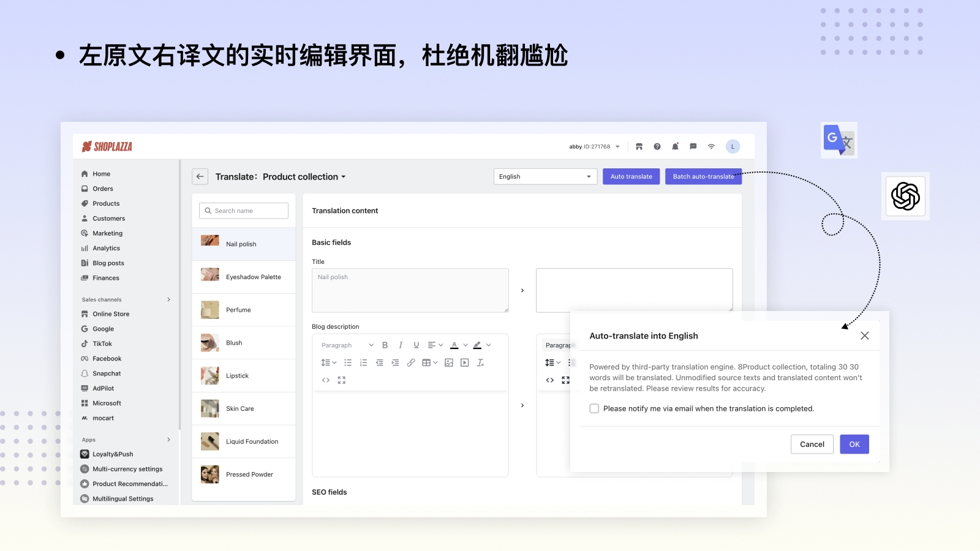Open notifications from the bell icon
The image size is (980, 551).
[675, 146]
